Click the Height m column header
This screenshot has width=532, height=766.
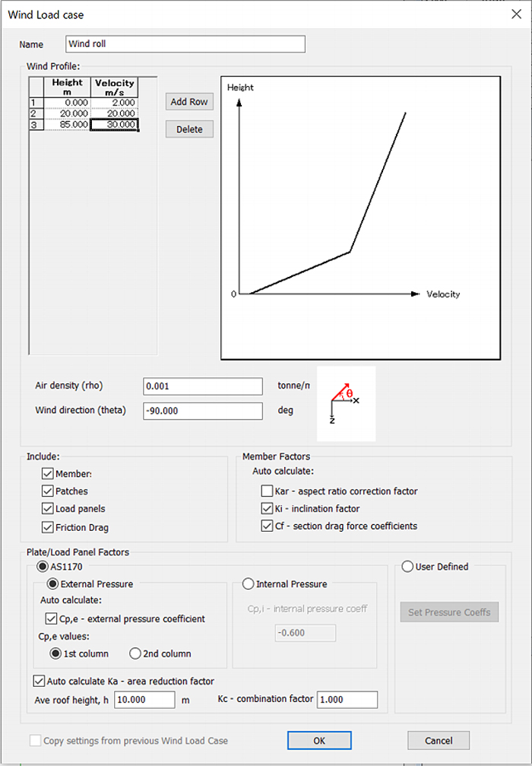(68, 87)
